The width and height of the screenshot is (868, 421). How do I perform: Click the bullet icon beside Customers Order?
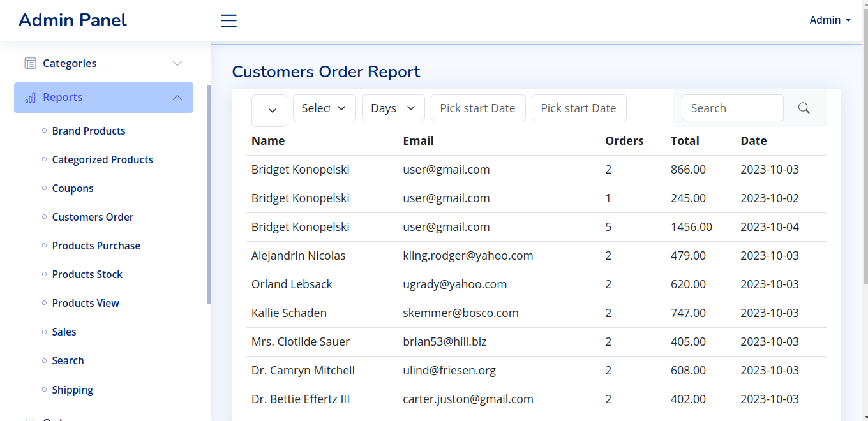click(x=43, y=217)
